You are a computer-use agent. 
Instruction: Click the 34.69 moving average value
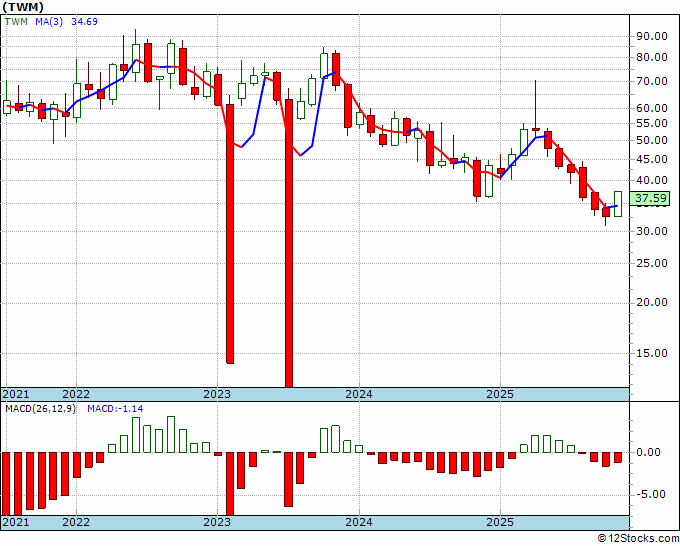point(85,21)
